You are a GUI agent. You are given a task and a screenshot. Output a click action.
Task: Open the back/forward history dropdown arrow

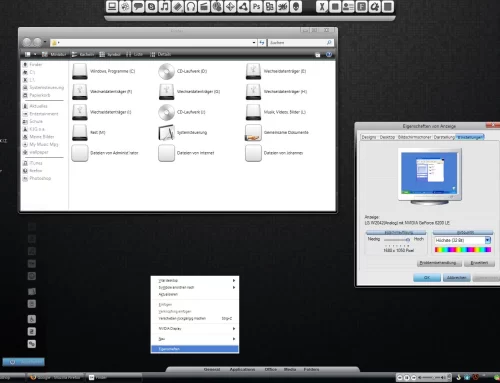(x=45, y=42)
